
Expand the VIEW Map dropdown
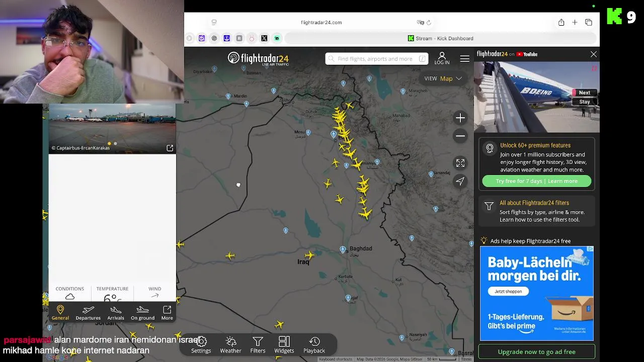443,78
